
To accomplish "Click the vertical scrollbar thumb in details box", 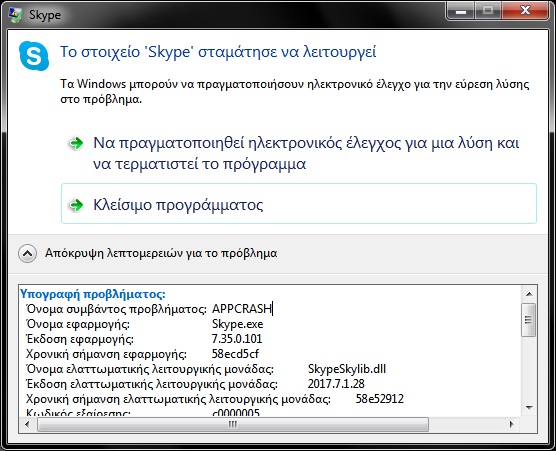I will click(529, 320).
